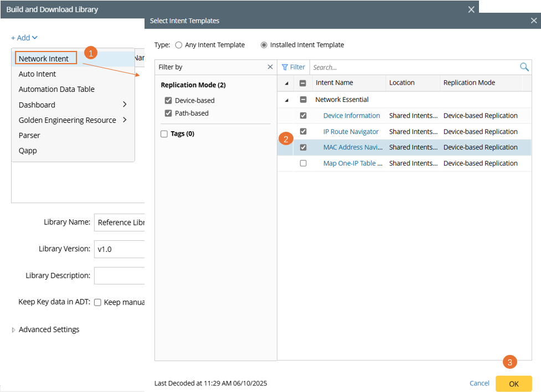Close the Filter by panel

(270, 67)
